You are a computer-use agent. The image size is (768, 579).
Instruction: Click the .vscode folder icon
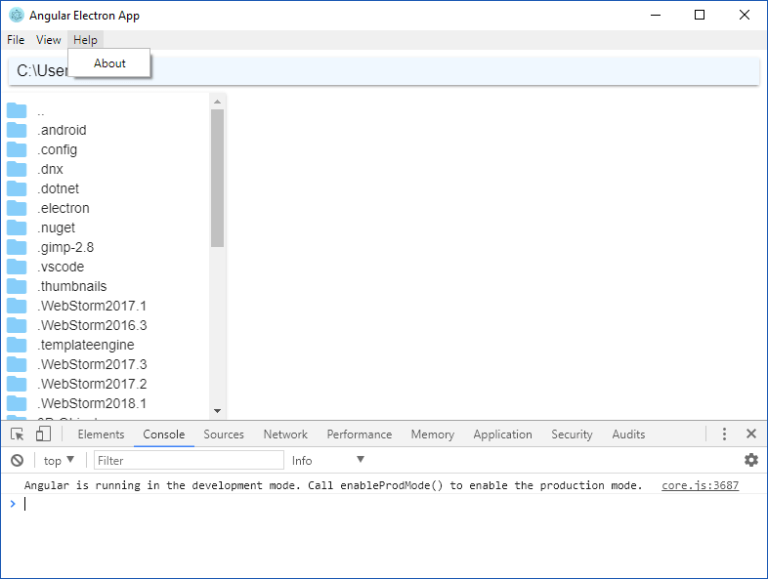click(x=17, y=267)
